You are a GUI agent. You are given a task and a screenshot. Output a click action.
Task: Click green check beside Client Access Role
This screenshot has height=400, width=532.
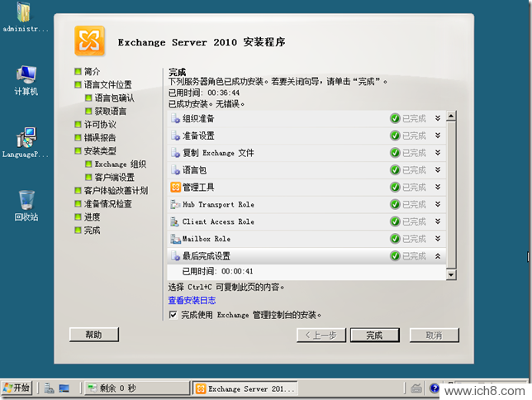pyautogui.click(x=395, y=221)
